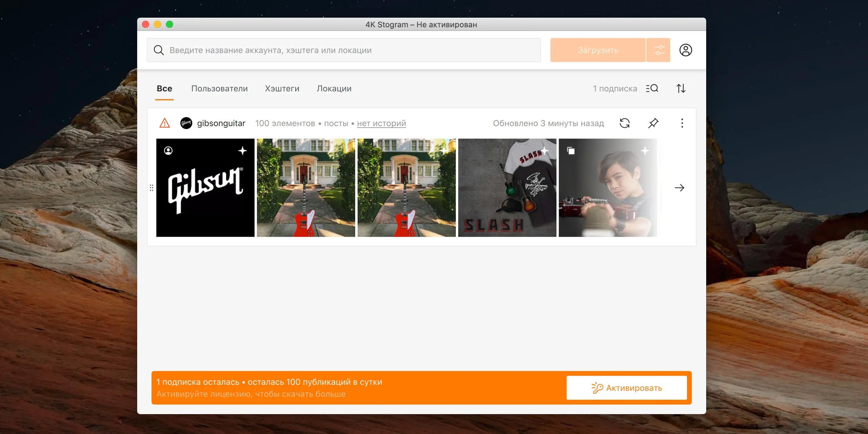Open the account profile icon
This screenshot has height=434, width=868.
point(686,50)
